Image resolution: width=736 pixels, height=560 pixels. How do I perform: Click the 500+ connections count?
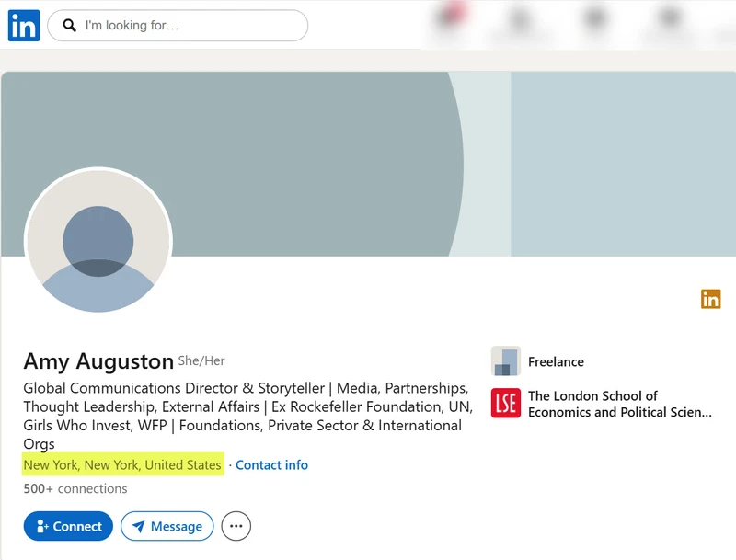pos(75,488)
